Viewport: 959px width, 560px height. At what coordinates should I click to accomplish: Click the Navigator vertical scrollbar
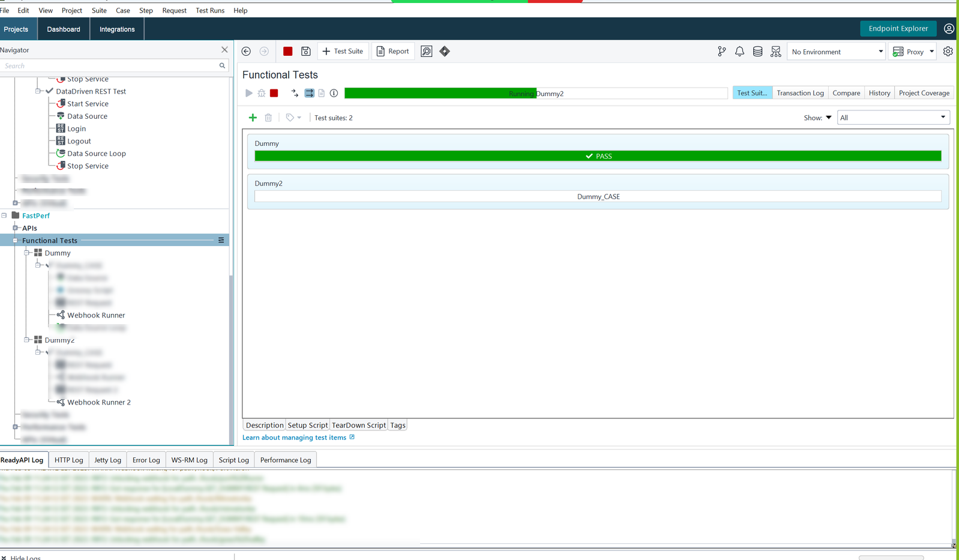tap(232, 360)
